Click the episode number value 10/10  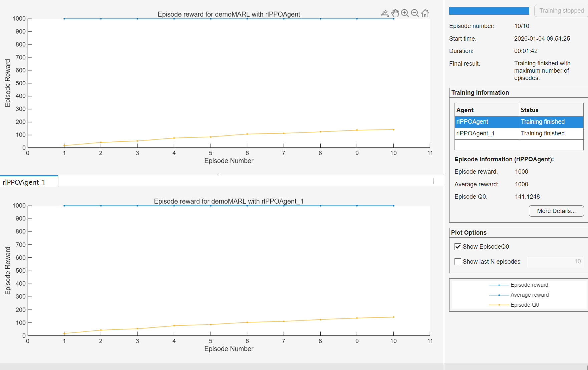522,26
